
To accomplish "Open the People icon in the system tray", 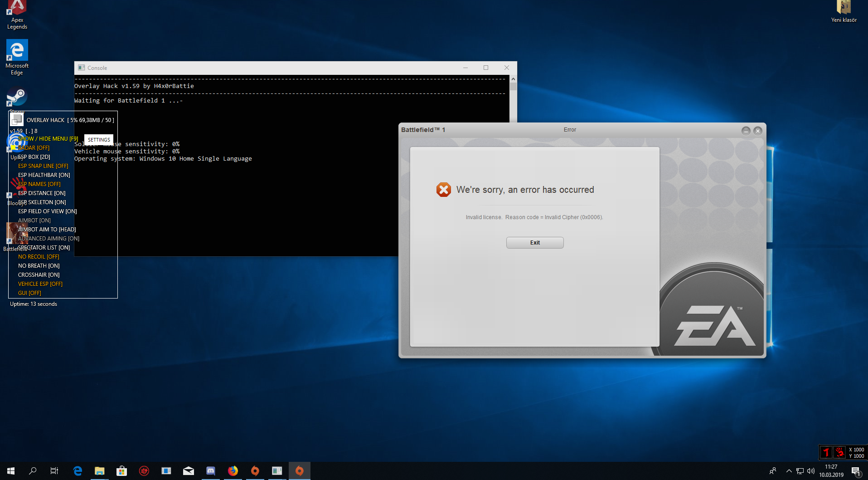I will [773, 471].
